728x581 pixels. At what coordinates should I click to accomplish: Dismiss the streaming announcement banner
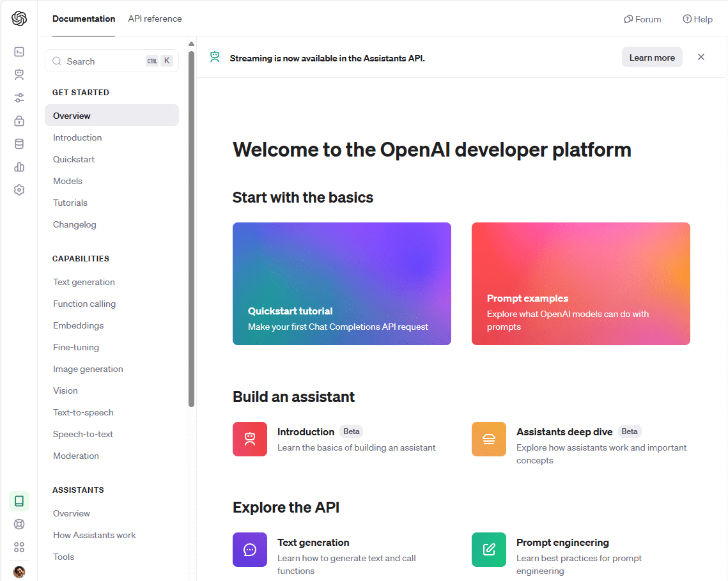[701, 57]
